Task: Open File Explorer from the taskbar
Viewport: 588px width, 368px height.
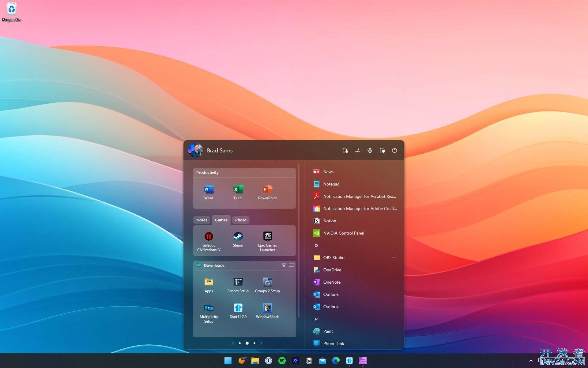Action: point(255,361)
